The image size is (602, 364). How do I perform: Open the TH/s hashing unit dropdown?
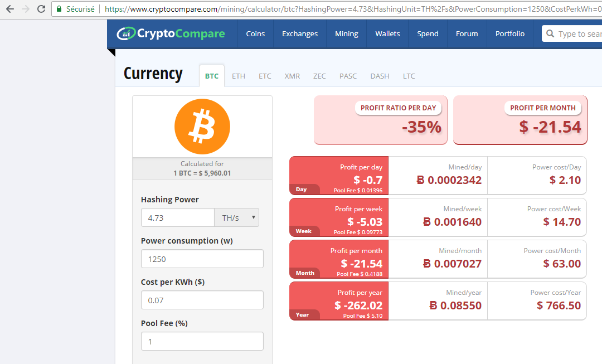pyautogui.click(x=236, y=218)
